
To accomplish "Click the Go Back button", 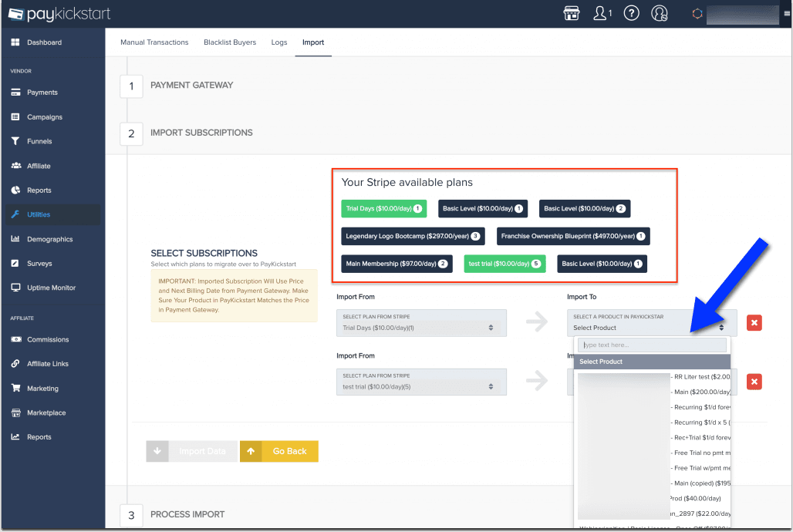I will pyautogui.click(x=279, y=451).
